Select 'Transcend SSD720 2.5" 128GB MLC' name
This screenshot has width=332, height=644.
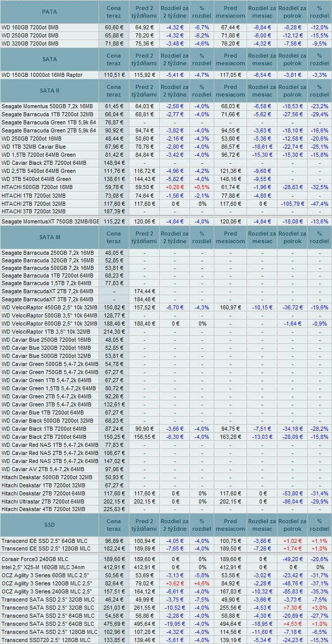[47, 640]
